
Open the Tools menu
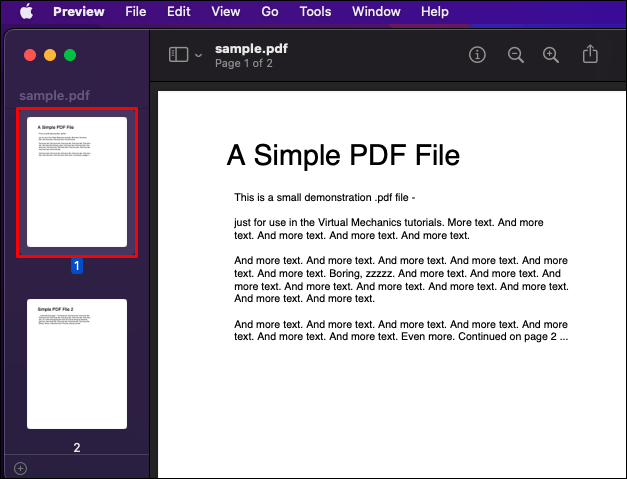coord(315,12)
